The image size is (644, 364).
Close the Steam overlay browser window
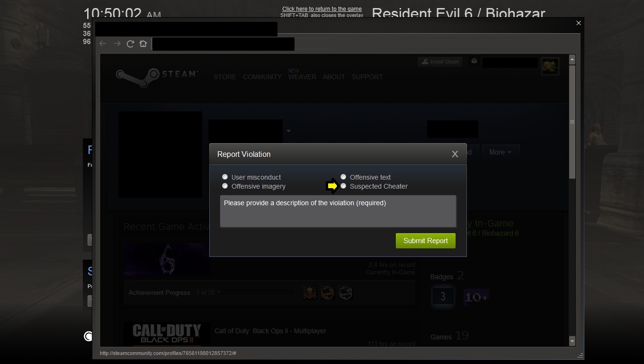[x=578, y=23]
